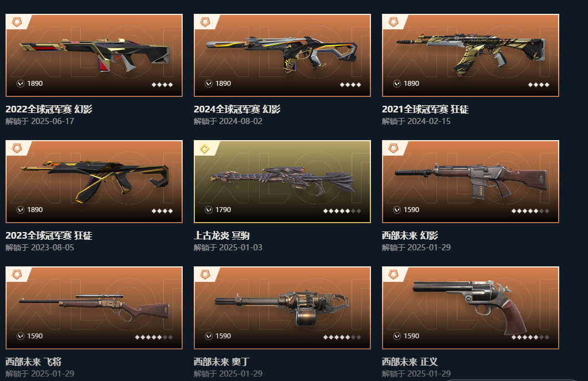588x381 pixels.
Task: Click the 西部未来 飞将 title text
Action: (x=33, y=362)
